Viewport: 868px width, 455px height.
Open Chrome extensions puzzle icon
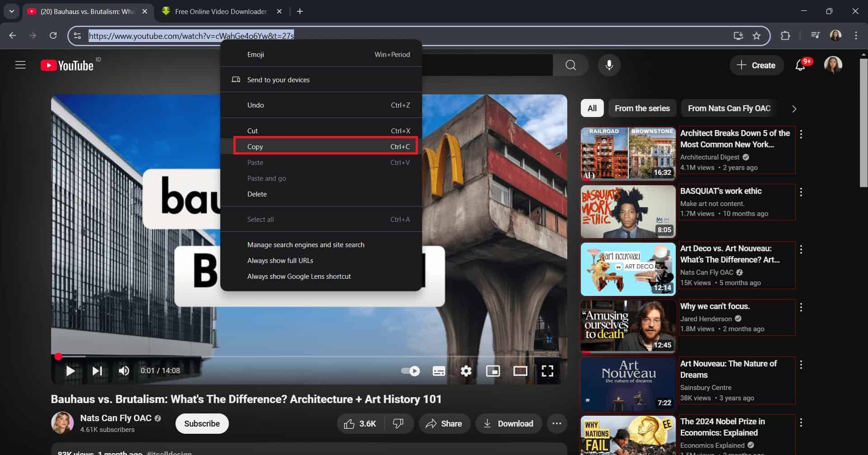click(785, 36)
